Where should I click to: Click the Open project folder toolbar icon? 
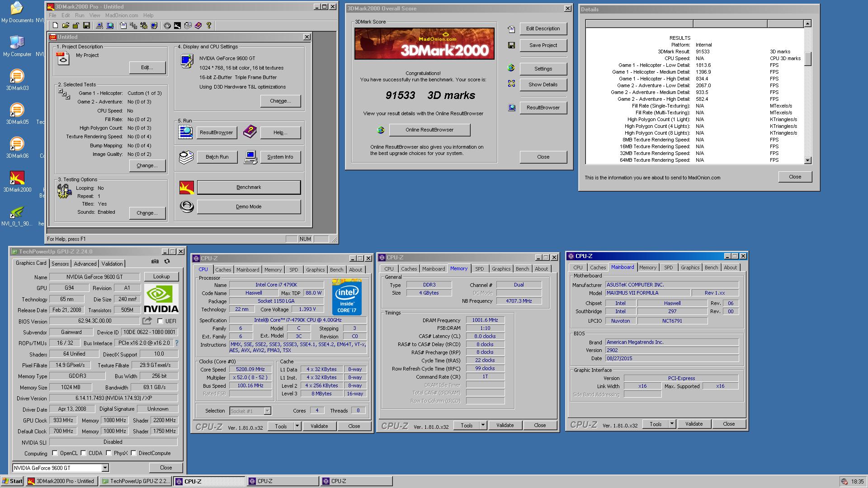66,26
